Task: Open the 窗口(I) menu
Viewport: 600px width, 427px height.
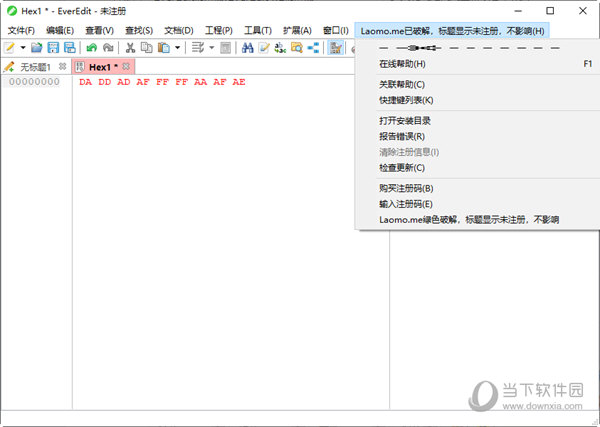Action: 335,31
